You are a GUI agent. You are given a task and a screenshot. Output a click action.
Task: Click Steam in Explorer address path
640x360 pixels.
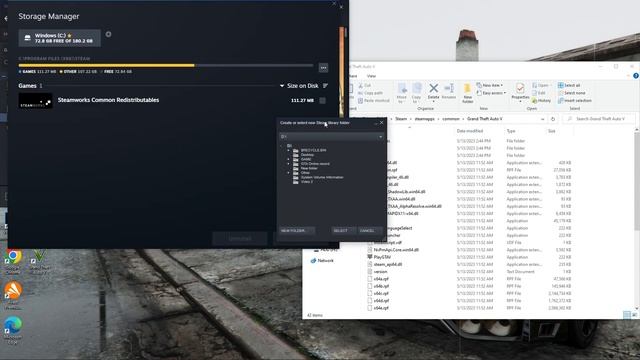pyautogui.click(x=401, y=119)
